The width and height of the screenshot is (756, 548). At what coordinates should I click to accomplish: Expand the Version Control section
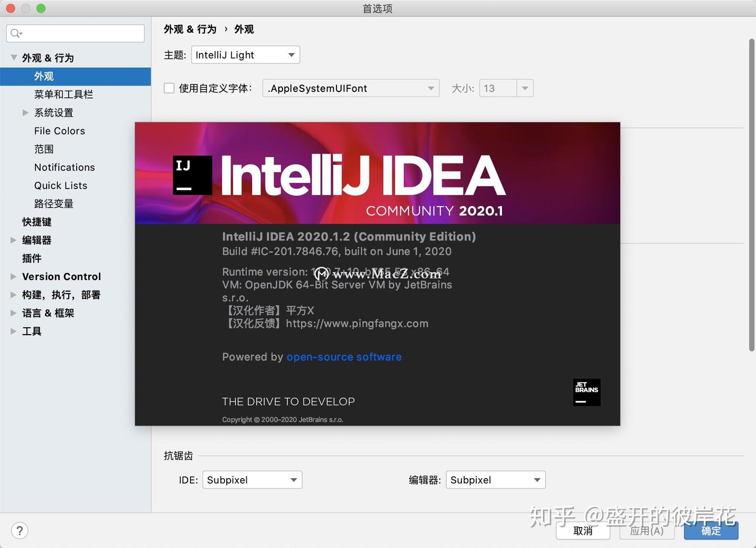point(14,276)
